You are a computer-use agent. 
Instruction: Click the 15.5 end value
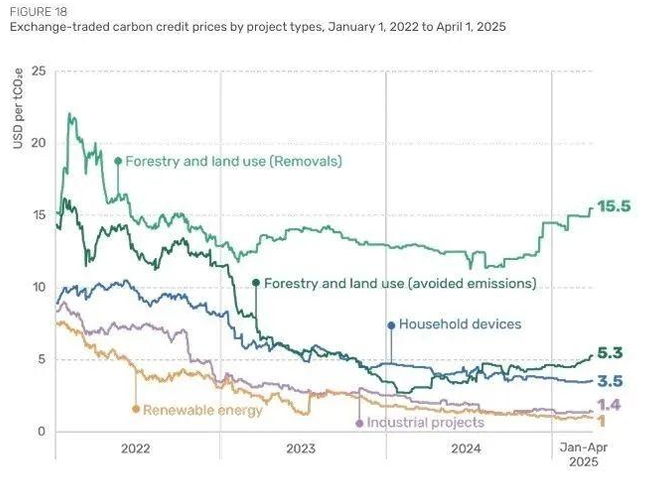tap(613, 207)
